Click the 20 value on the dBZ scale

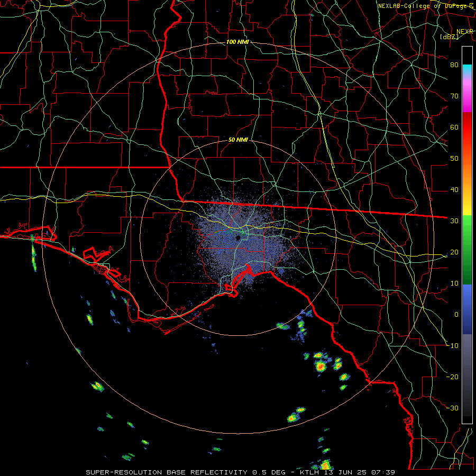click(454, 252)
